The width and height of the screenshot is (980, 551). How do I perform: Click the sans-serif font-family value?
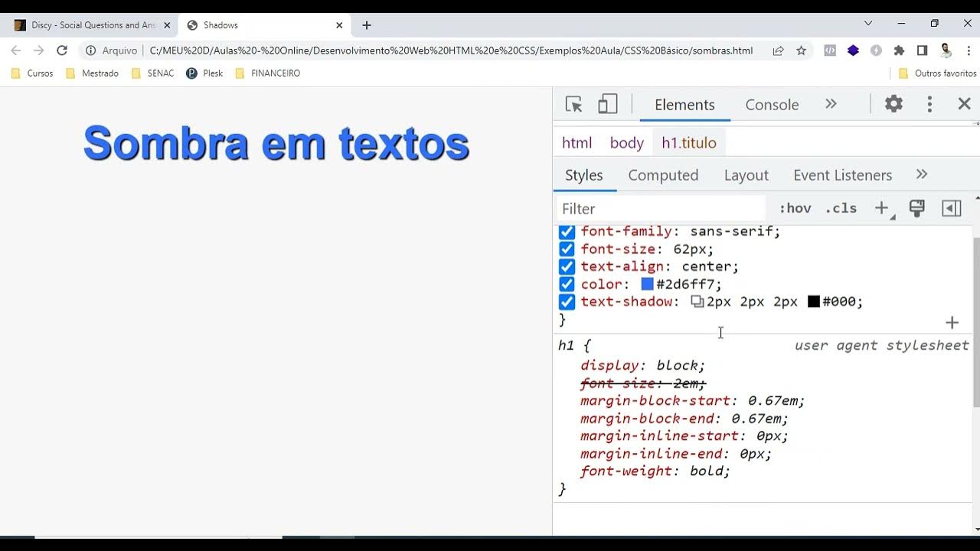pyautogui.click(x=732, y=231)
